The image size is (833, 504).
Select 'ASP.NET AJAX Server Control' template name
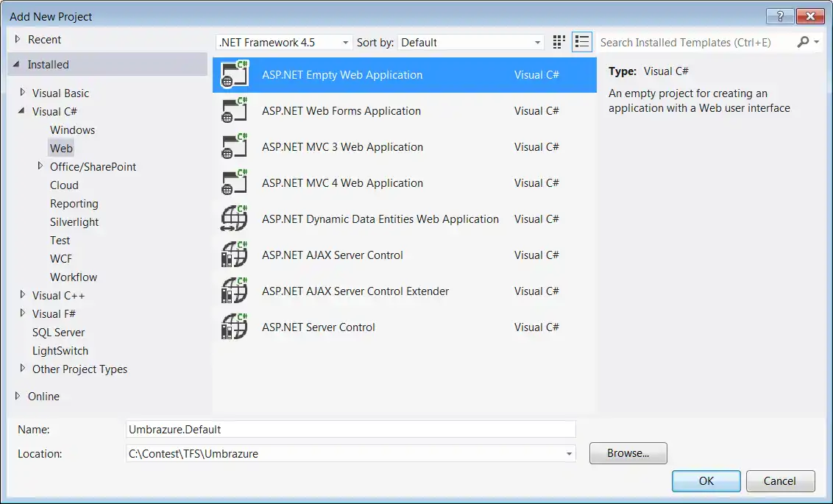[x=333, y=255]
